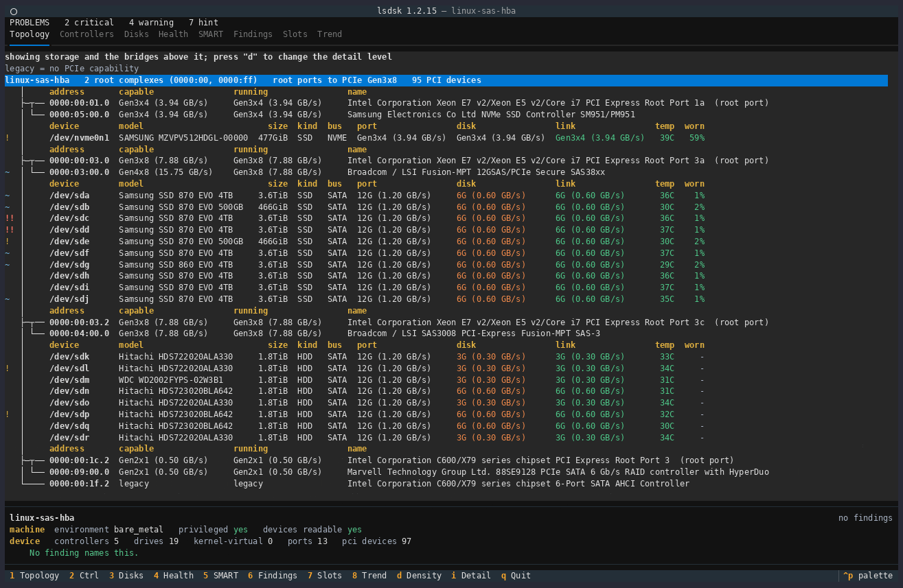Open the Disks tab

(136, 34)
